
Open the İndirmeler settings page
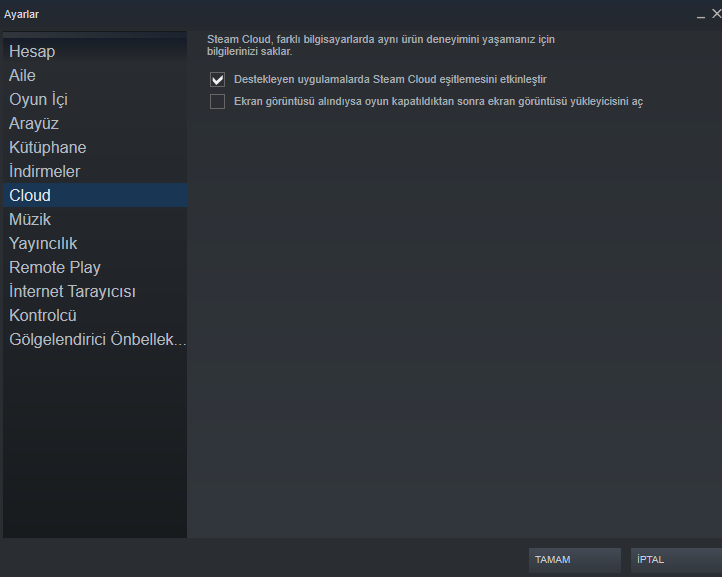tap(95, 171)
